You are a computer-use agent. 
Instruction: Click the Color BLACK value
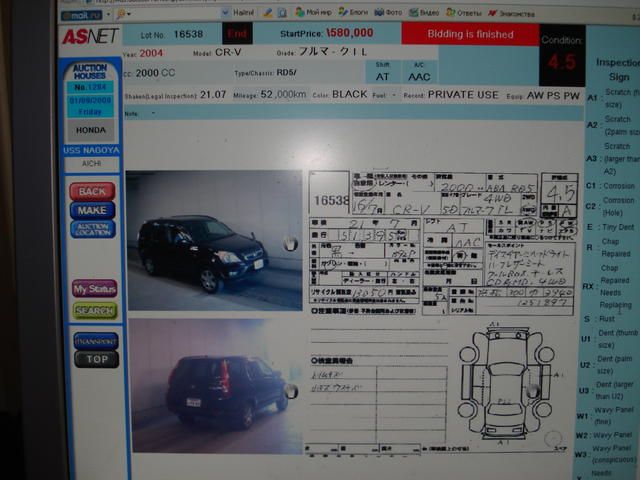tap(349, 94)
